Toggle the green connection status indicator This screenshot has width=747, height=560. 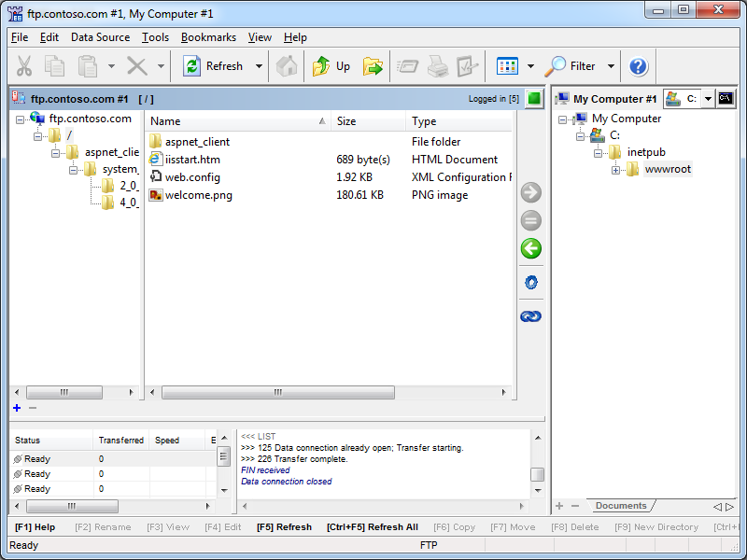533,98
